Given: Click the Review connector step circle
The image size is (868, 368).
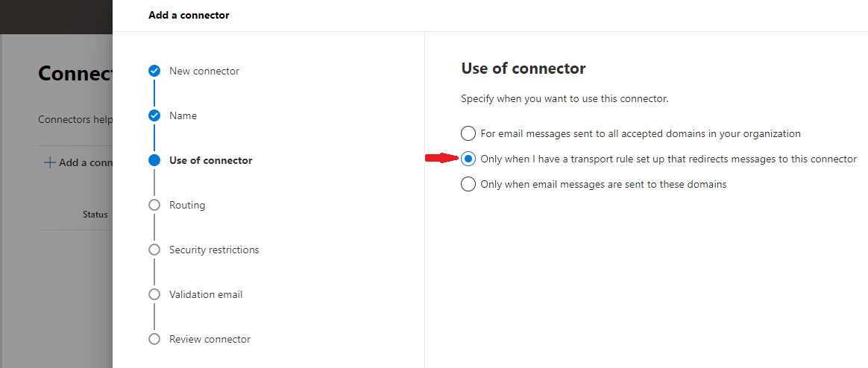Looking at the screenshot, I should pos(154,339).
